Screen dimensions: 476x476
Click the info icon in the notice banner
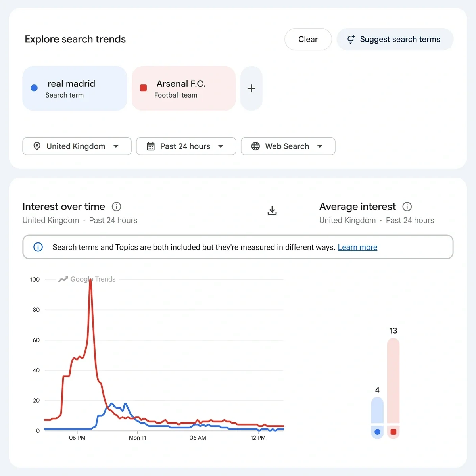coord(38,247)
